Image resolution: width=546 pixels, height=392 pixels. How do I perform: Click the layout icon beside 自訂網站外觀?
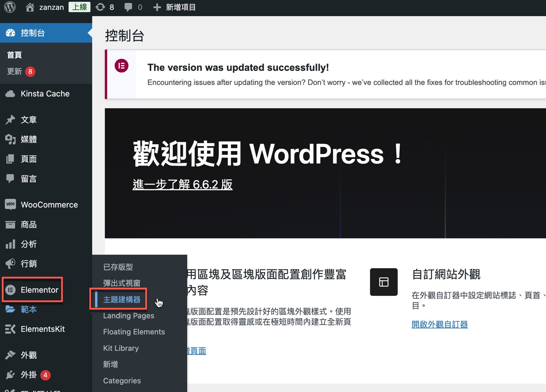[x=384, y=282]
